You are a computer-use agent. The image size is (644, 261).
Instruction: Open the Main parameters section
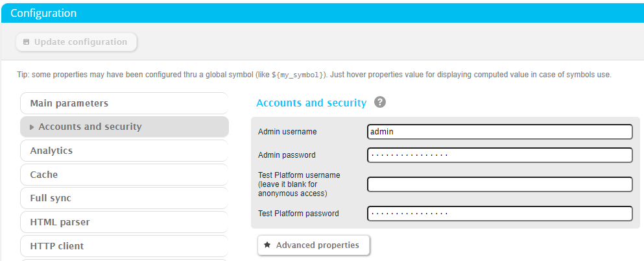point(124,103)
